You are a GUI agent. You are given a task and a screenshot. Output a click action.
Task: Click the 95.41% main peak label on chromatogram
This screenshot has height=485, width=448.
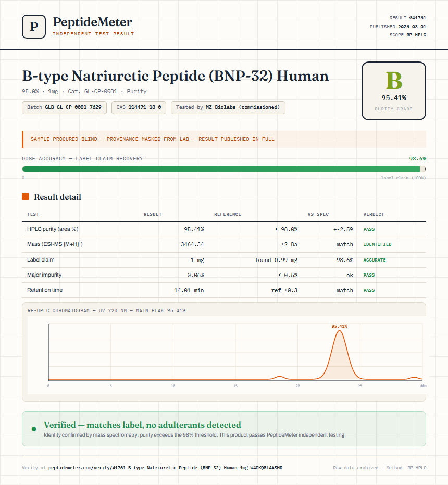pyautogui.click(x=340, y=326)
